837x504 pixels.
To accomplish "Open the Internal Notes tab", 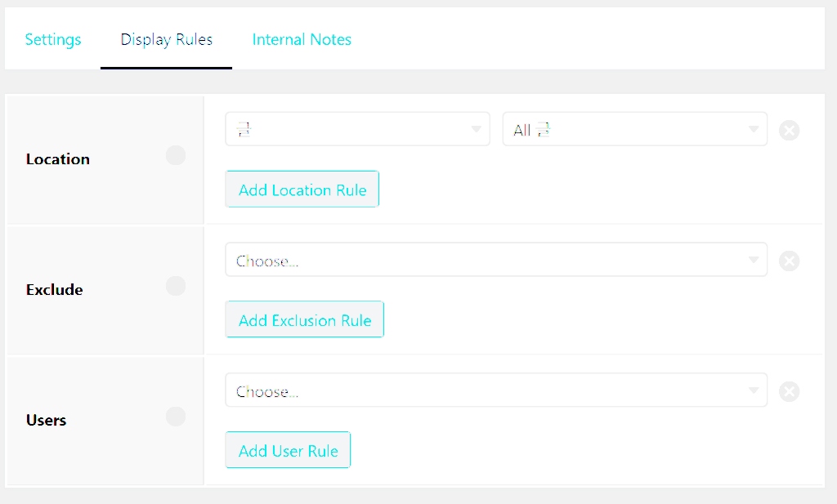I will click(302, 39).
